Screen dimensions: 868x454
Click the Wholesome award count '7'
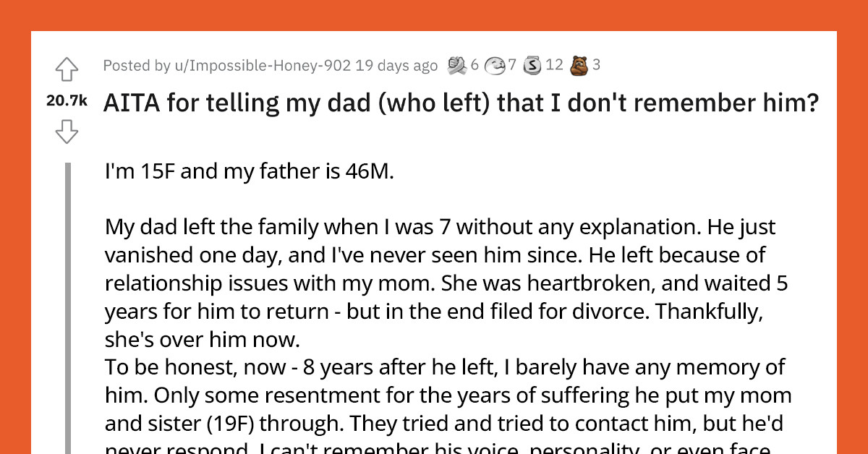point(514,64)
